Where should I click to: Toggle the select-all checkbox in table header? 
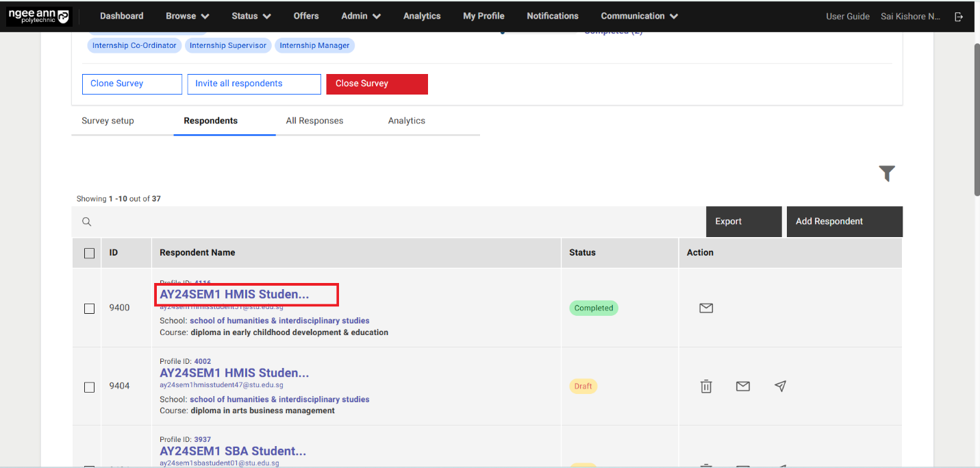89,253
